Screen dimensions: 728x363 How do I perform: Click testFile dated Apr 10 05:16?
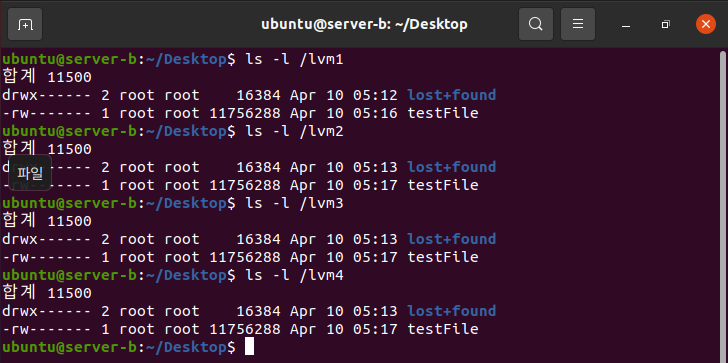[x=443, y=113]
